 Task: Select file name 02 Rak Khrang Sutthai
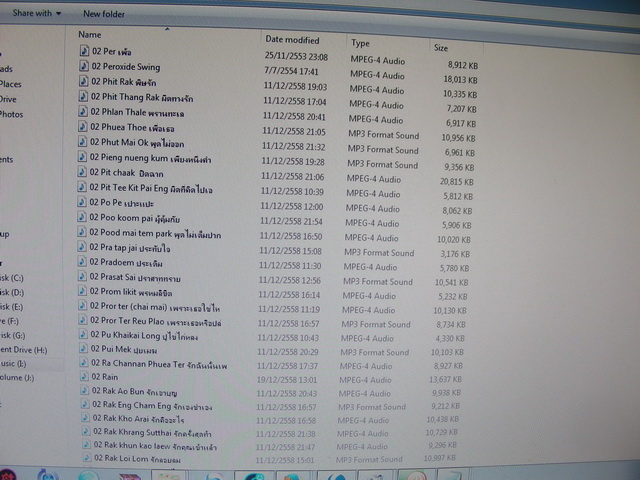click(x=152, y=432)
